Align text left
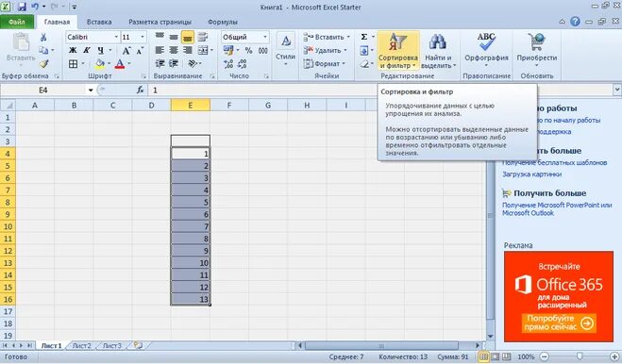 [x=160, y=50]
